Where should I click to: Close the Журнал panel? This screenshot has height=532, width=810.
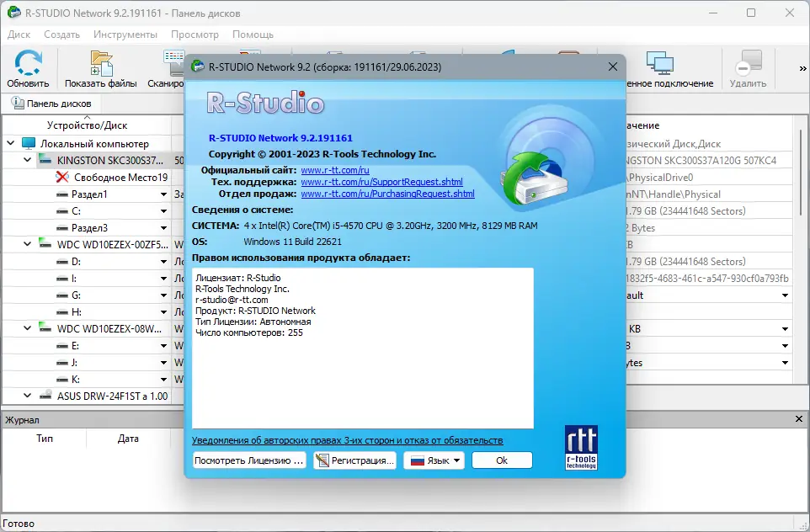[x=799, y=419]
